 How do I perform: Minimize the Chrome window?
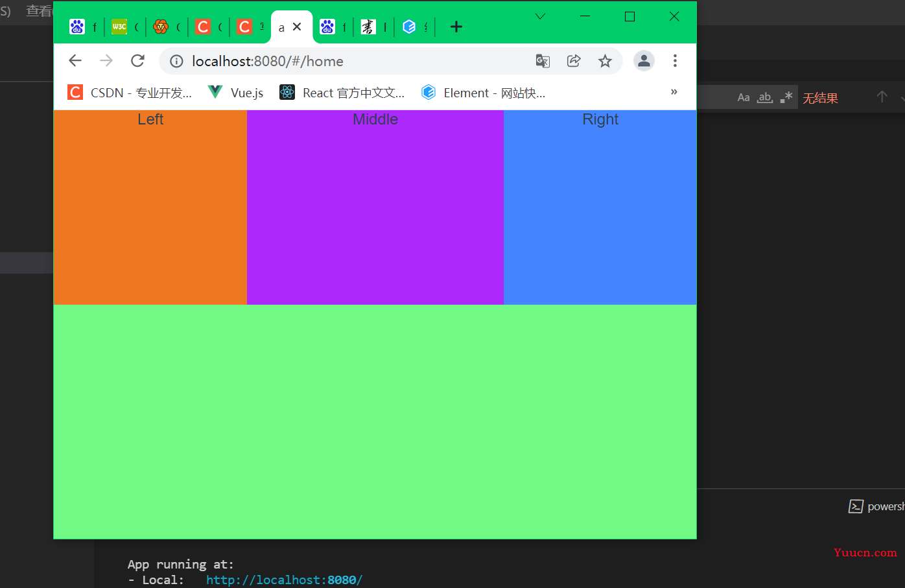click(x=585, y=16)
